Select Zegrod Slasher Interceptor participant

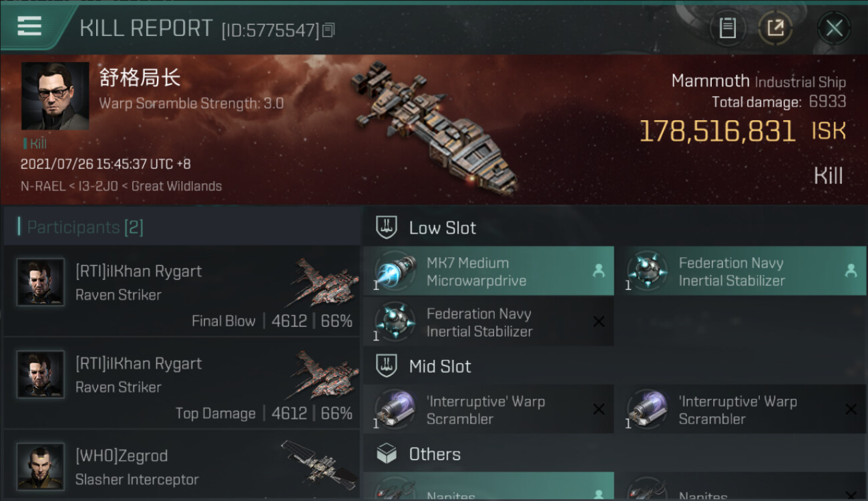tap(182, 468)
